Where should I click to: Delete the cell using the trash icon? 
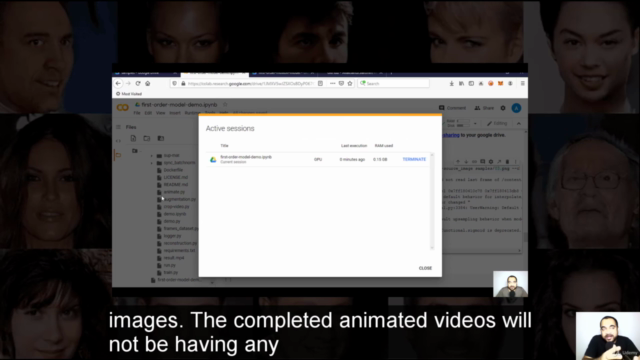pyautogui.click(x=507, y=162)
